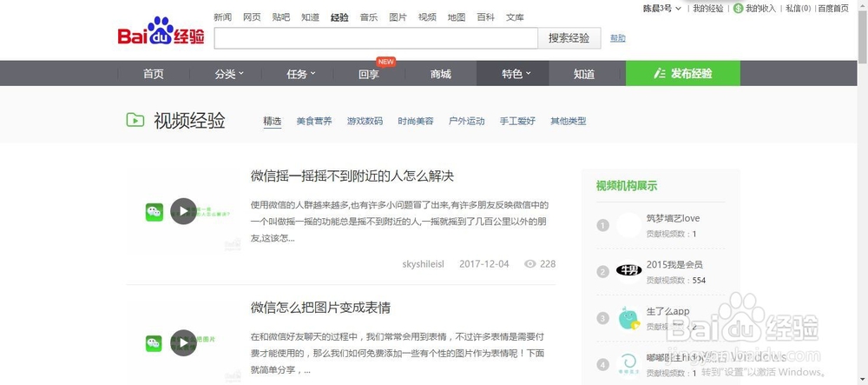Click the 贴吧 top service link
The image size is (868, 385).
click(x=281, y=17)
